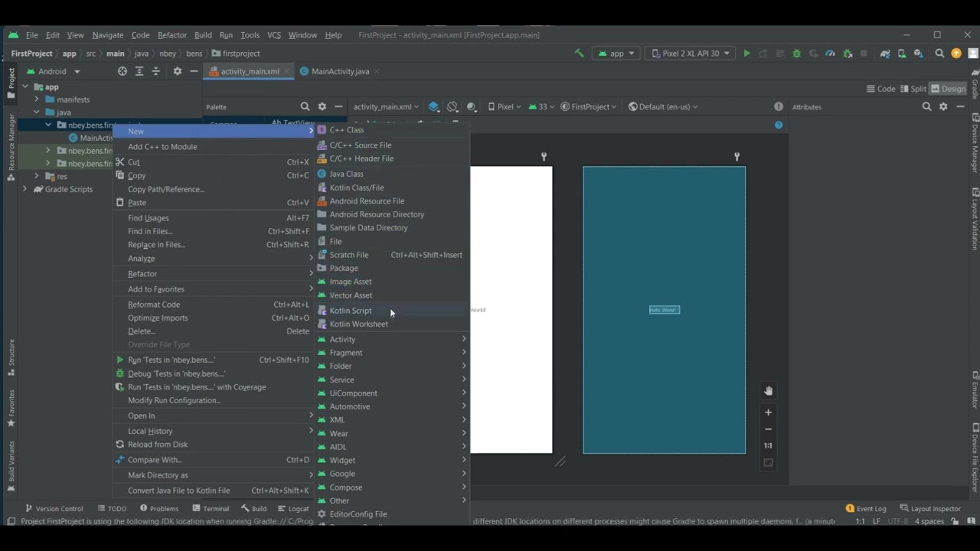Image resolution: width=980 pixels, height=551 pixels.
Task: Expand the manifests folder
Action: (x=37, y=99)
